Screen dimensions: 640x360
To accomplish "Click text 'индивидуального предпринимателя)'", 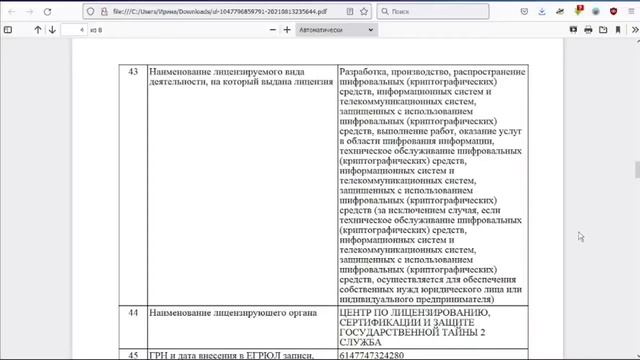I will tap(417, 299).
